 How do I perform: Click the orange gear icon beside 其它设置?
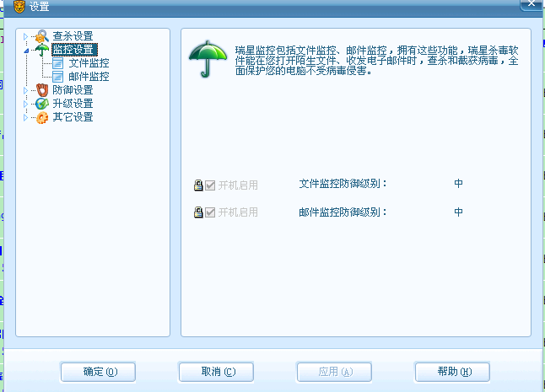click(x=42, y=117)
